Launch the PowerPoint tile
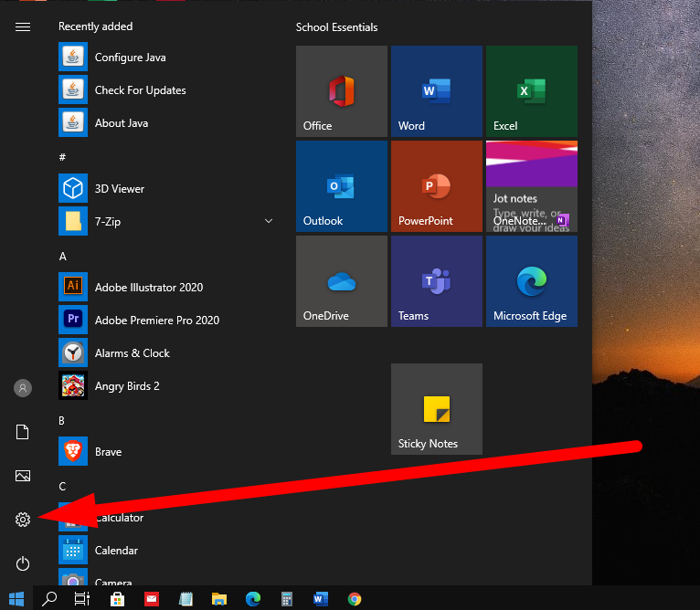 coord(437,186)
